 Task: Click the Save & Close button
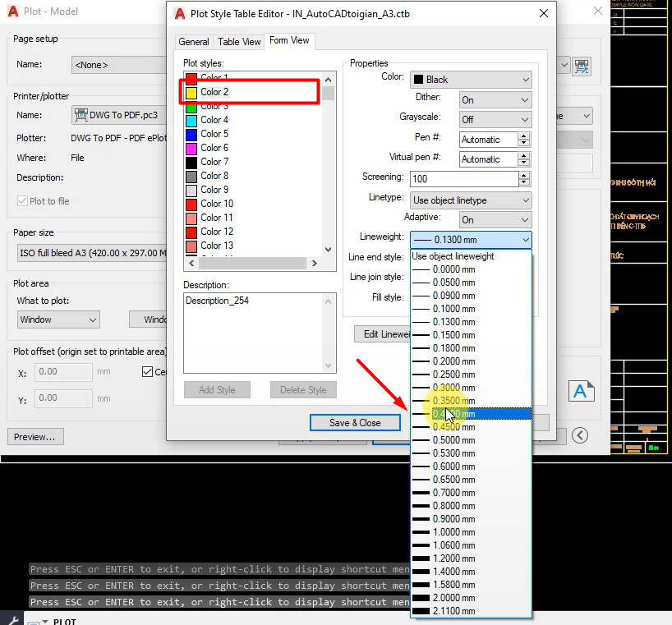pos(355,422)
